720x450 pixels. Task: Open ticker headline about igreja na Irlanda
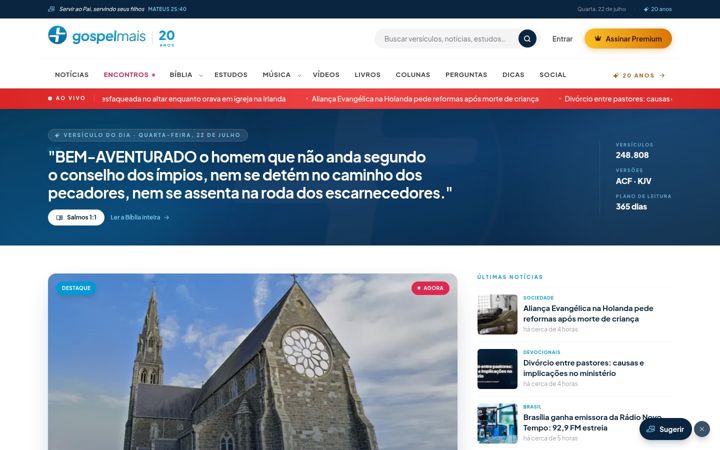click(193, 99)
